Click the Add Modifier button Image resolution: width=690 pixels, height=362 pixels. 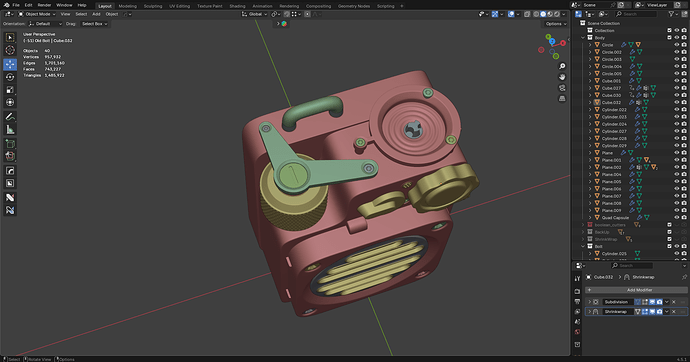pos(636,290)
